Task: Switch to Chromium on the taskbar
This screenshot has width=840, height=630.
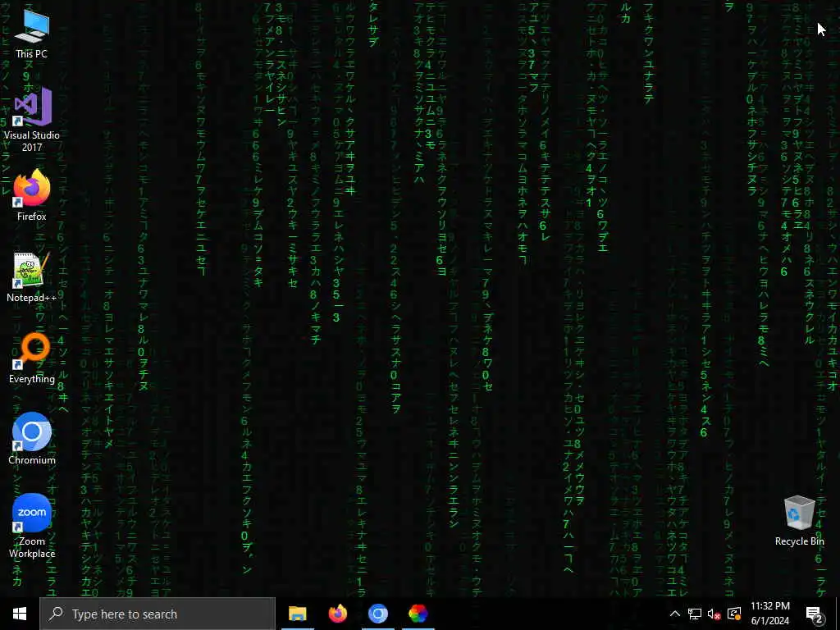Action: click(377, 614)
